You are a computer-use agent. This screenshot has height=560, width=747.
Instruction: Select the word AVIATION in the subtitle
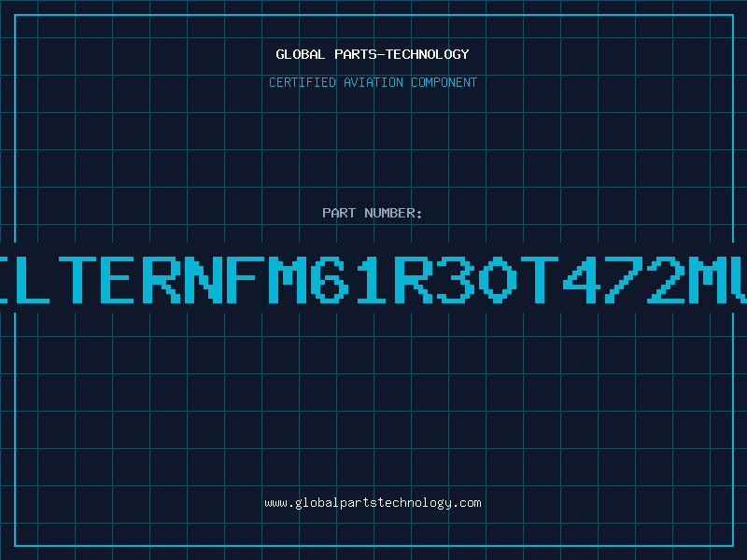click(x=373, y=82)
